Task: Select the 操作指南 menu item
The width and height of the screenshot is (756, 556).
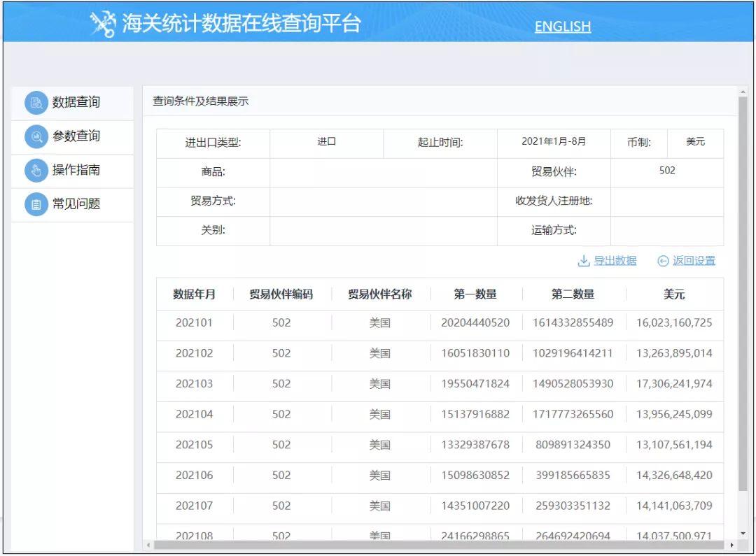Action: (x=76, y=171)
